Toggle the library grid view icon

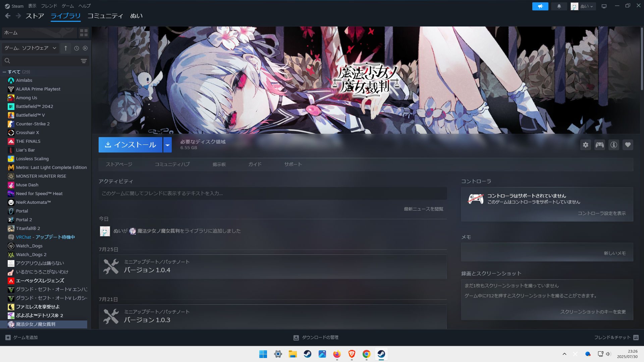tap(84, 33)
